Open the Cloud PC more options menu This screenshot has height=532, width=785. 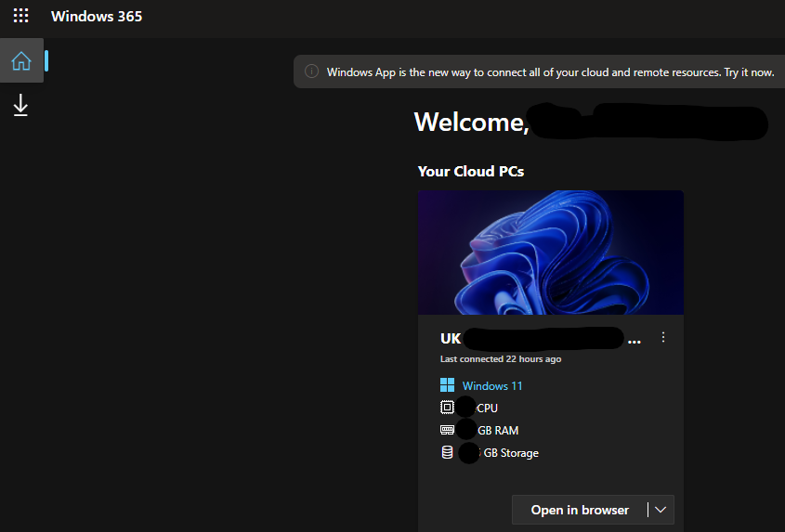click(x=663, y=337)
